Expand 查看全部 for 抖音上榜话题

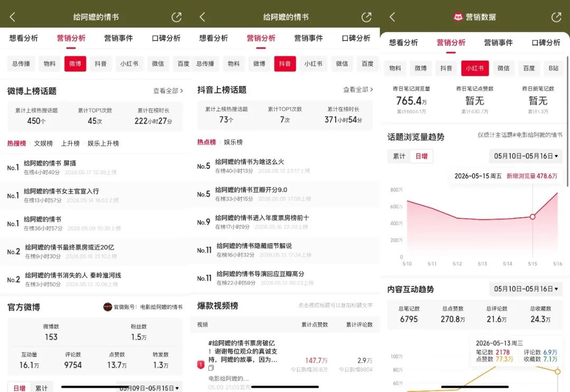pos(358,89)
